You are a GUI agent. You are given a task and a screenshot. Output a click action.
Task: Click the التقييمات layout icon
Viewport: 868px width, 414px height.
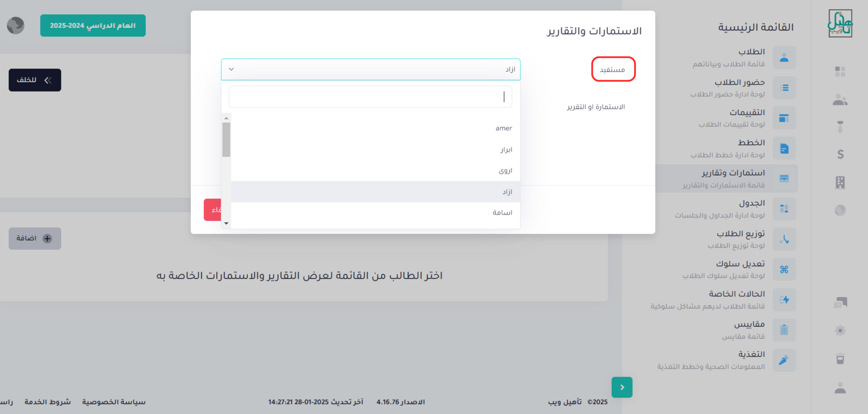tap(784, 118)
